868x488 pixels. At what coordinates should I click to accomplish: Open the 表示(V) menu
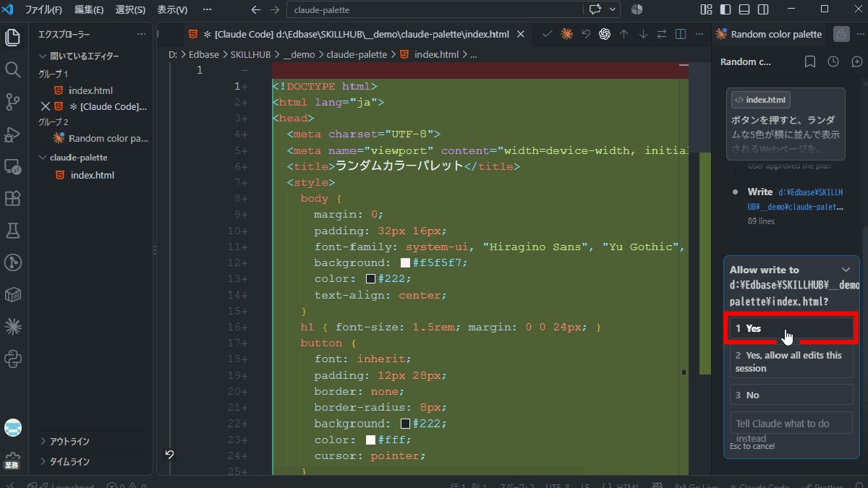click(172, 9)
